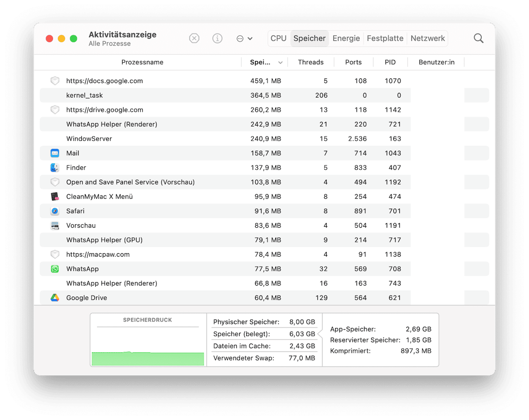The height and width of the screenshot is (420, 529).
Task: Click the shield icon beside drive.google.com
Action: click(x=54, y=110)
